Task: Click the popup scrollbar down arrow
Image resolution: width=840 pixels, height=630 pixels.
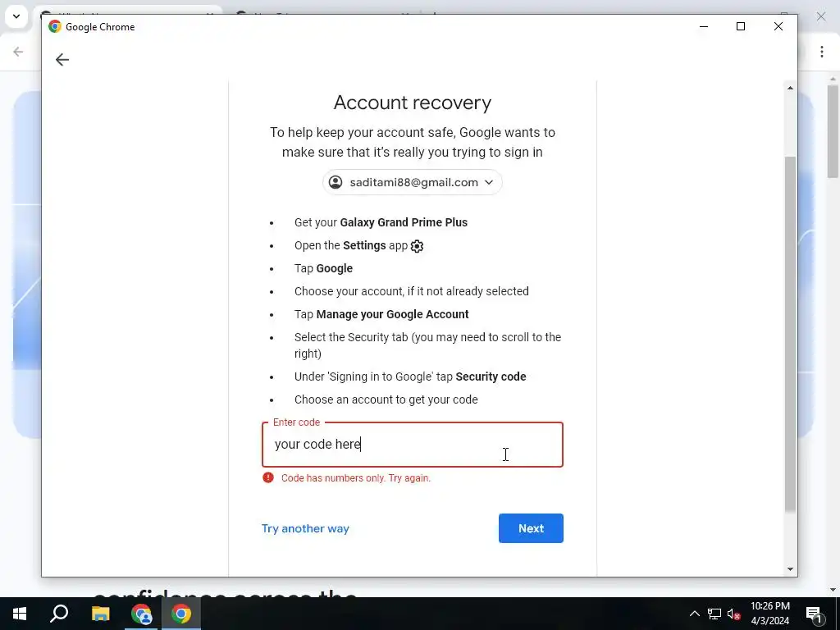Action: (x=790, y=569)
